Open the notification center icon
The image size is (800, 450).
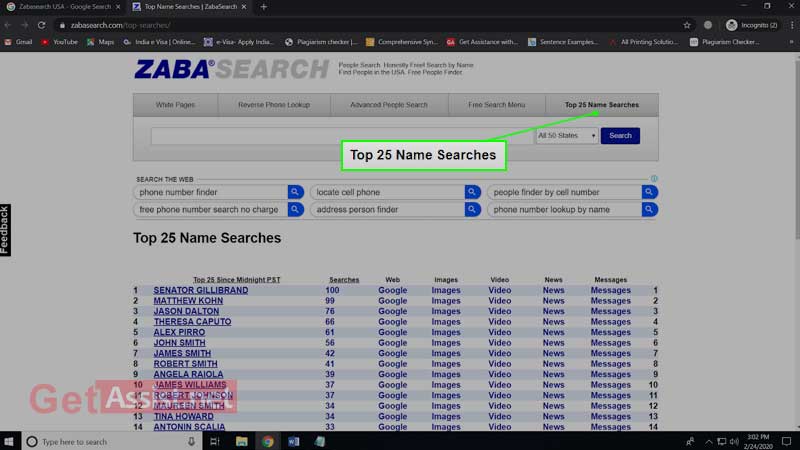click(x=786, y=441)
